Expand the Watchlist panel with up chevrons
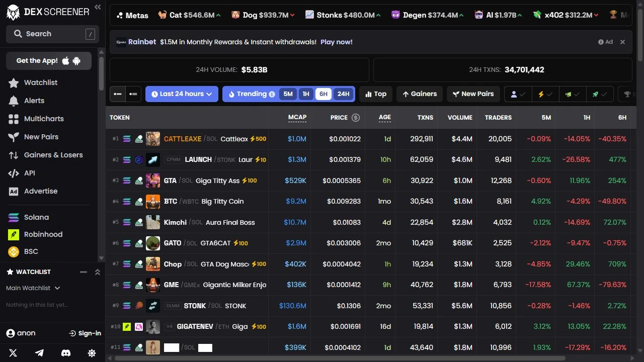Image resolution: width=644 pixels, height=362 pixels. [x=98, y=272]
